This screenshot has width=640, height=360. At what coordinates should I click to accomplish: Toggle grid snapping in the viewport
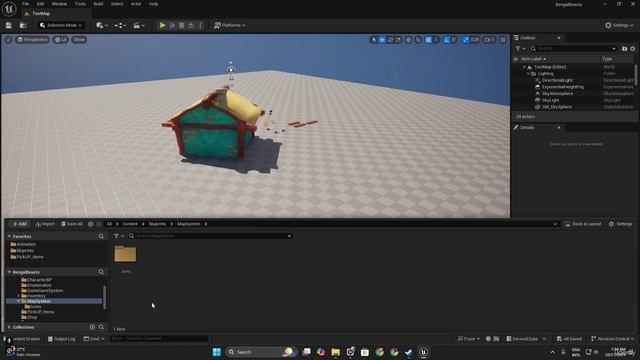point(429,40)
